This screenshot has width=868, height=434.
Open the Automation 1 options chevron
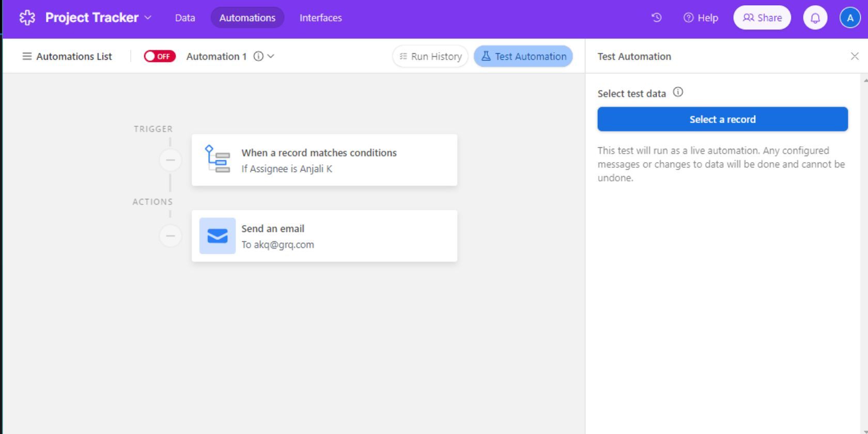(x=271, y=56)
